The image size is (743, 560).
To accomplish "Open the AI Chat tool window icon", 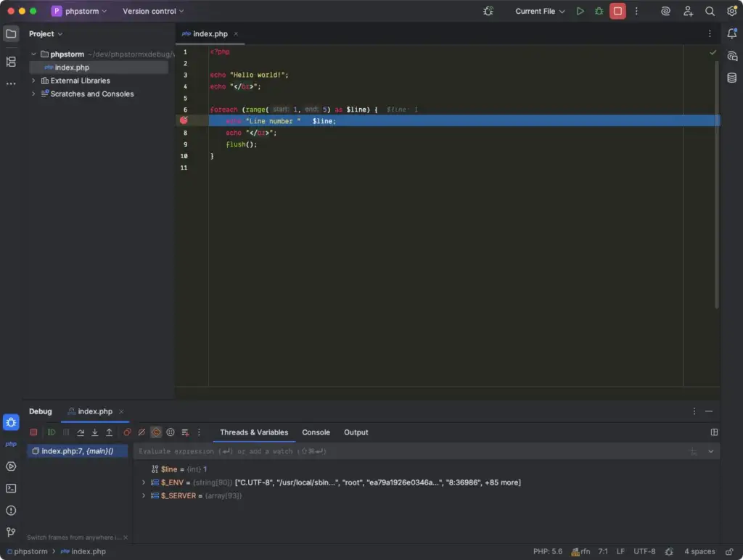I will 731,56.
